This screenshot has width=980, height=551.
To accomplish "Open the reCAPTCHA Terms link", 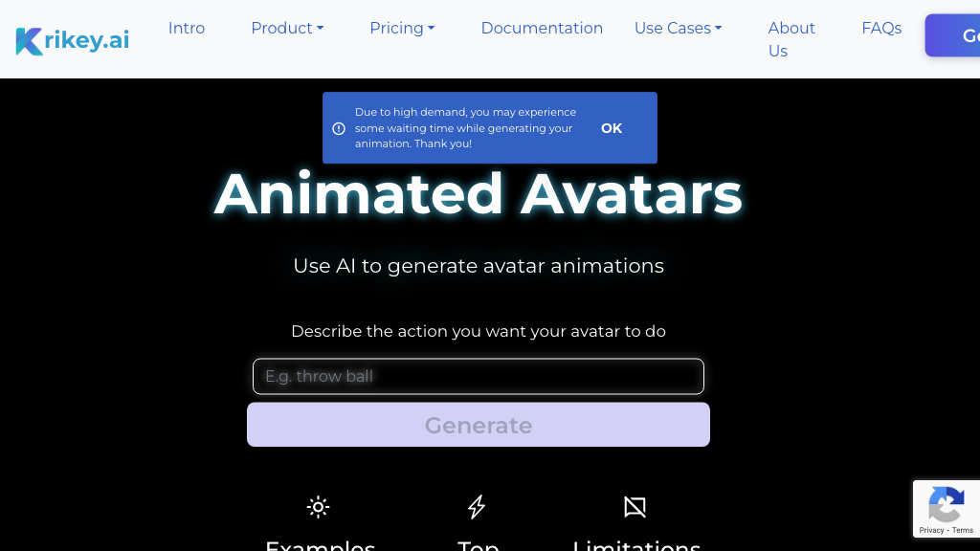I will [963, 530].
